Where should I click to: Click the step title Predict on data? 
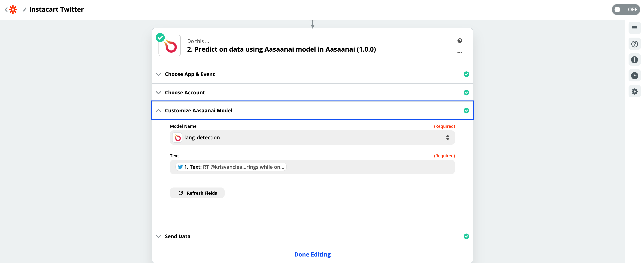coord(282,49)
